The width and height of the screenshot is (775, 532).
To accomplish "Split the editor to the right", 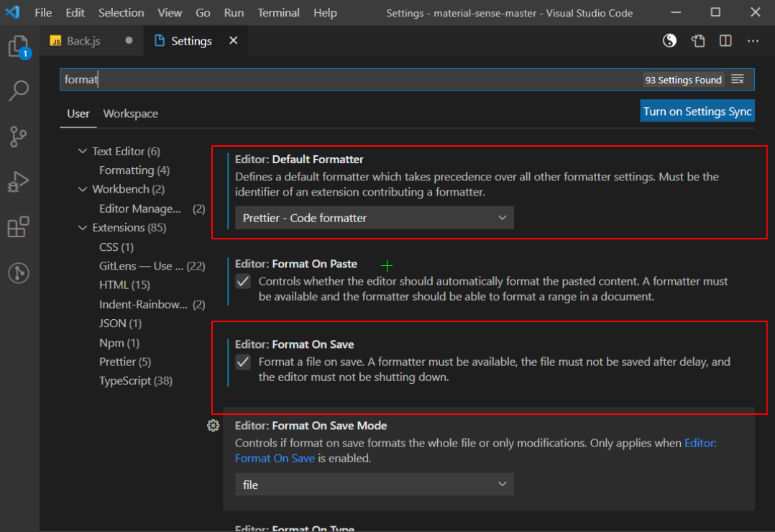I will click(725, 40).
